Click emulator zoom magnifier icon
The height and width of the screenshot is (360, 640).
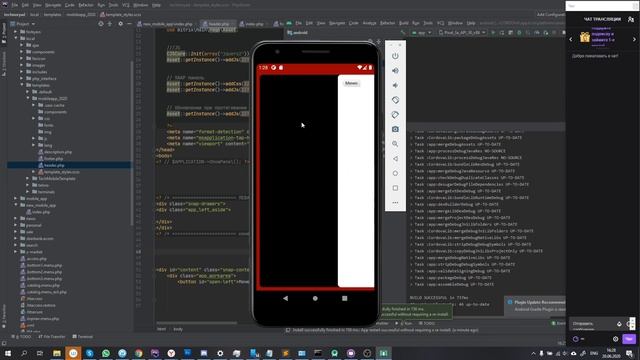pyautogui.click(x=395, y=144)
